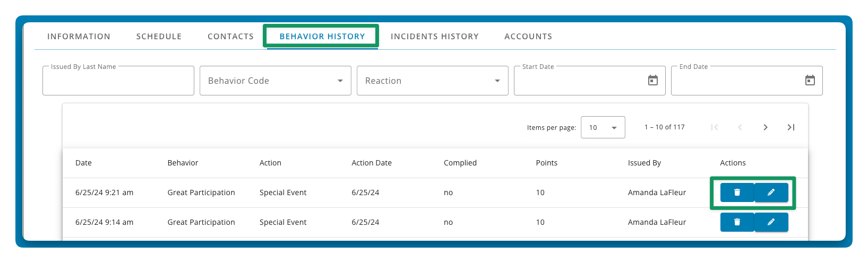Image resolution: width=868 pixels, height=263 pixels.
Task: Click the Action Date column header
Action: tap(372, 163)
